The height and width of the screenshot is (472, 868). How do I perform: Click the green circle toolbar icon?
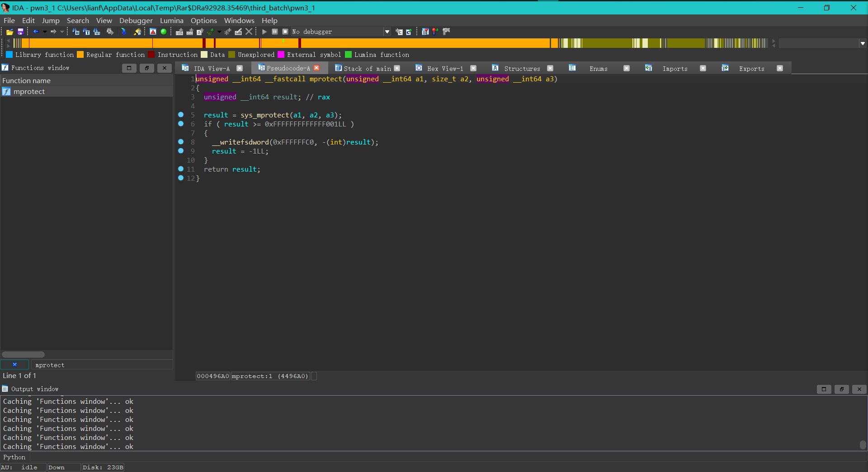(164, 32)
